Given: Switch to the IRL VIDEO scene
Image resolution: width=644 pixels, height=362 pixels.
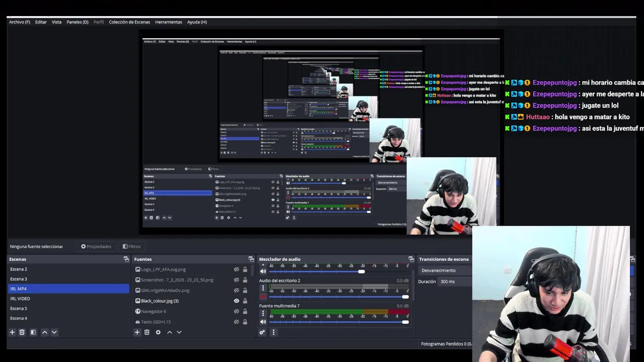Looking at the screenshot, I should tap(68, 299).
